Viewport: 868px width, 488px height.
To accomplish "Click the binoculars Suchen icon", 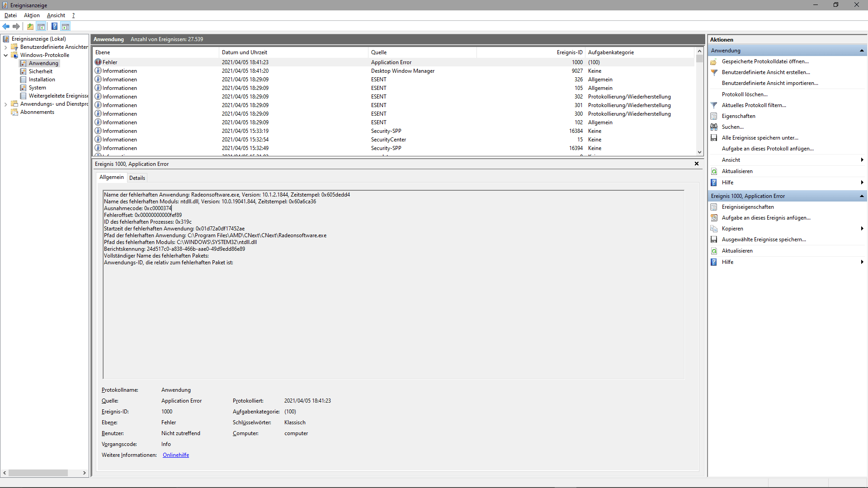I will click(714, 127).
